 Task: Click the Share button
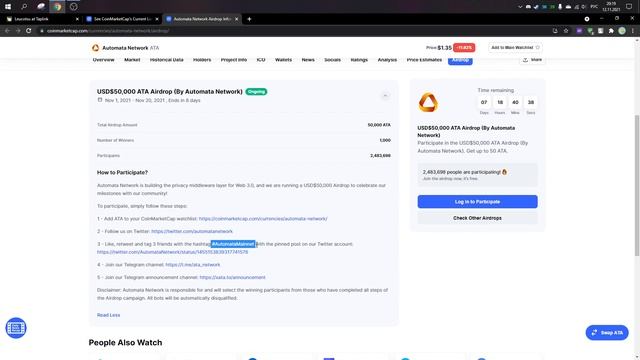532,60
